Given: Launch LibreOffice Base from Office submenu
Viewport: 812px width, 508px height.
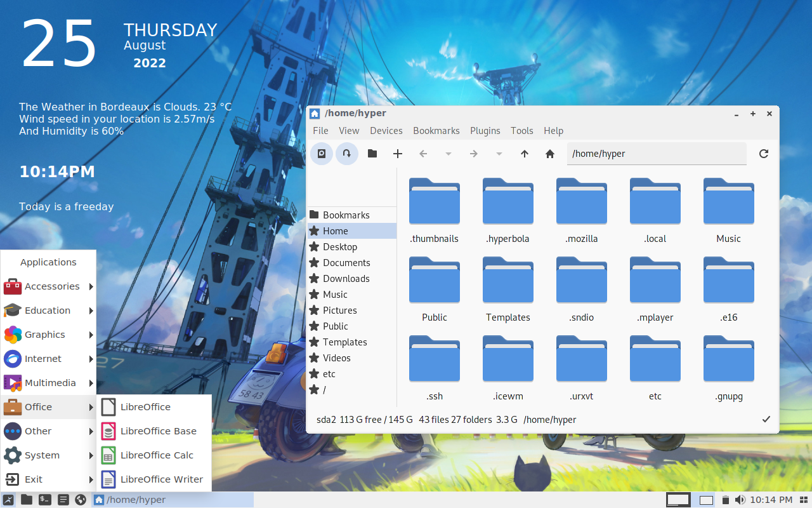Looking at the screenshot, I should [154, 431].
